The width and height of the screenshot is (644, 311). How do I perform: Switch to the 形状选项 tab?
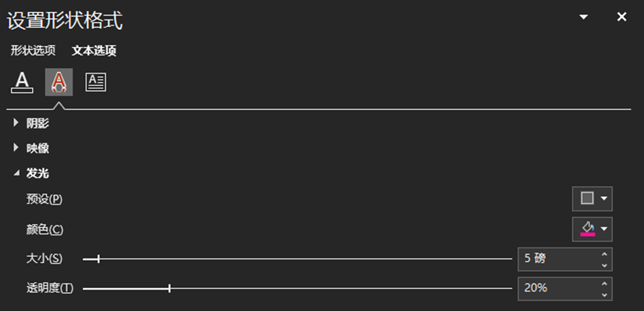tap(33, 51)
